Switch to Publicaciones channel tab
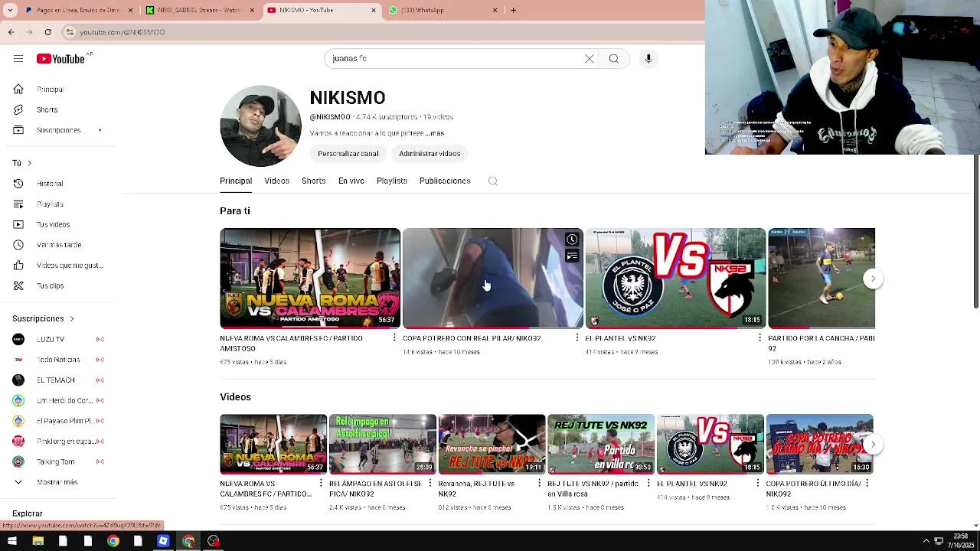Image resolution: width=980 pixels, height=551 pixels. click(445, 181)
